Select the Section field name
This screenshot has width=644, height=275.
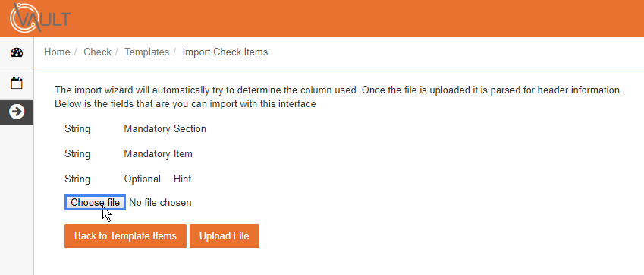coord(190,129)
